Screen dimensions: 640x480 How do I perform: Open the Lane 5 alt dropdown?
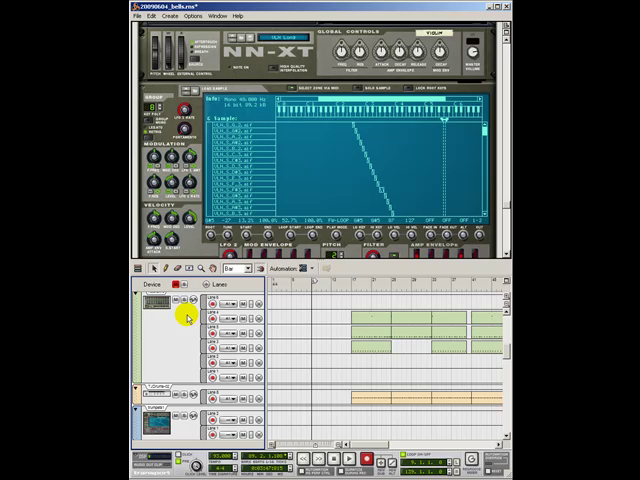(x=229, y=333)
